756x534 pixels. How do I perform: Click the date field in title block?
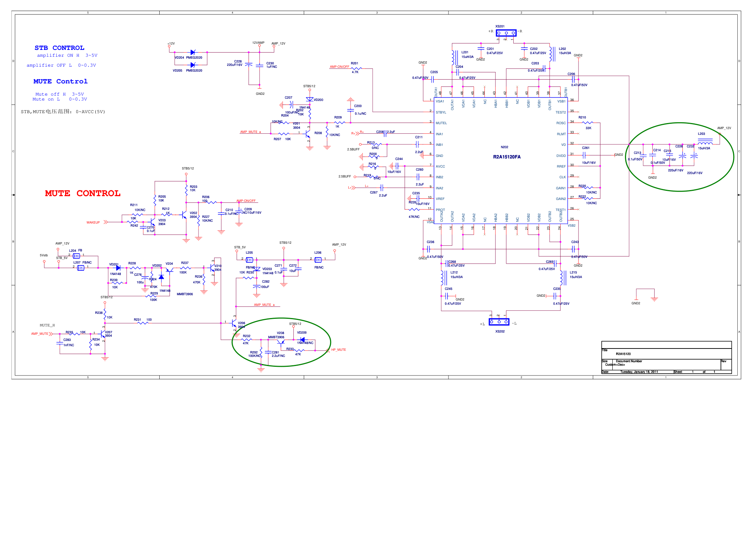coord(639,372)
